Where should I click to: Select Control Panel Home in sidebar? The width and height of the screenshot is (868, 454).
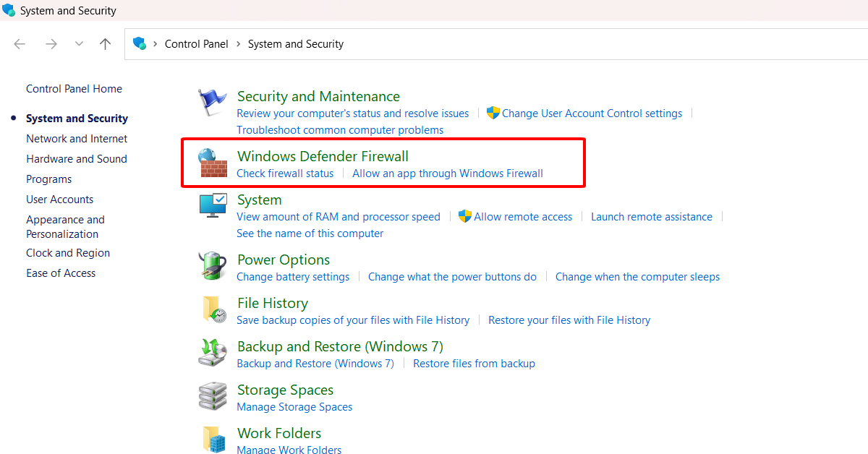[74, 88]
